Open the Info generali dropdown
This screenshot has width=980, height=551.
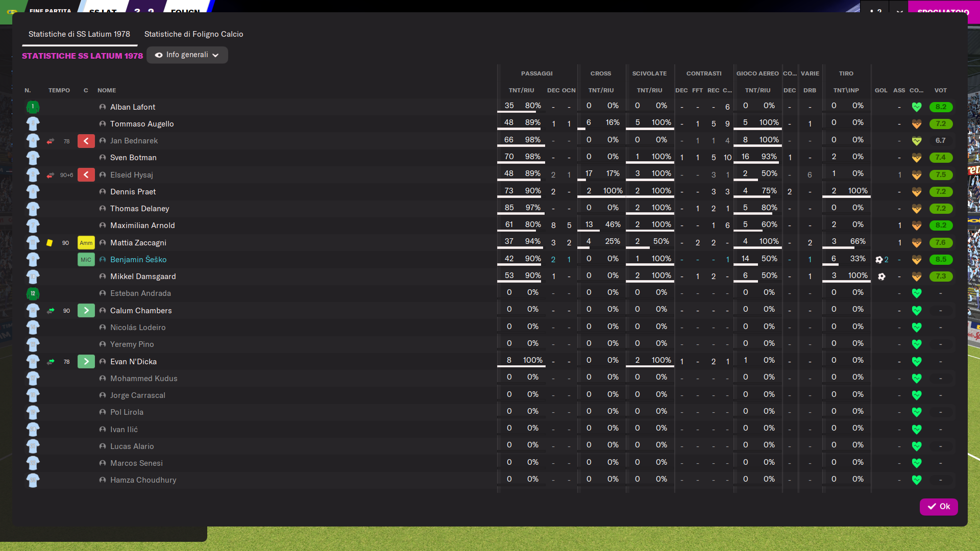pos(187,55)
